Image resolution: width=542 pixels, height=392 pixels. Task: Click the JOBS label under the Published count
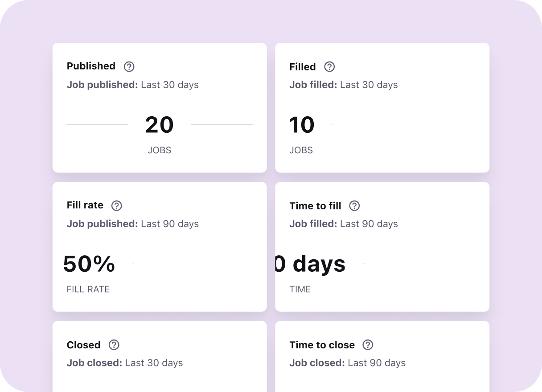click(159, 150)
